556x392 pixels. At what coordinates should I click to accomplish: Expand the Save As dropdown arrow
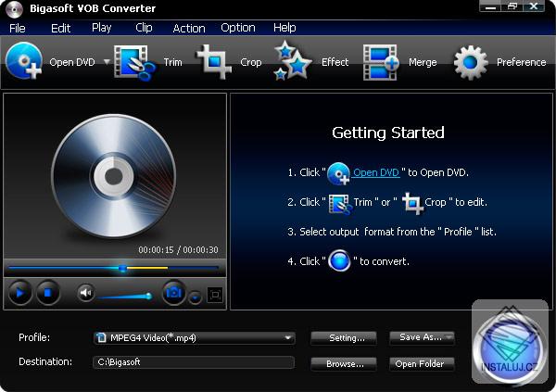[x=449, y=337]
